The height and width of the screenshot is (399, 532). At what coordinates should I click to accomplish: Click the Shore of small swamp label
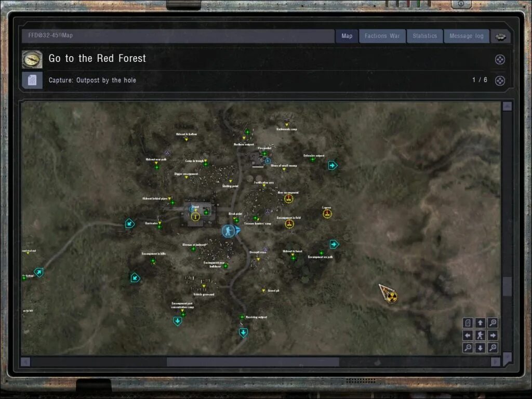[284, 166]
